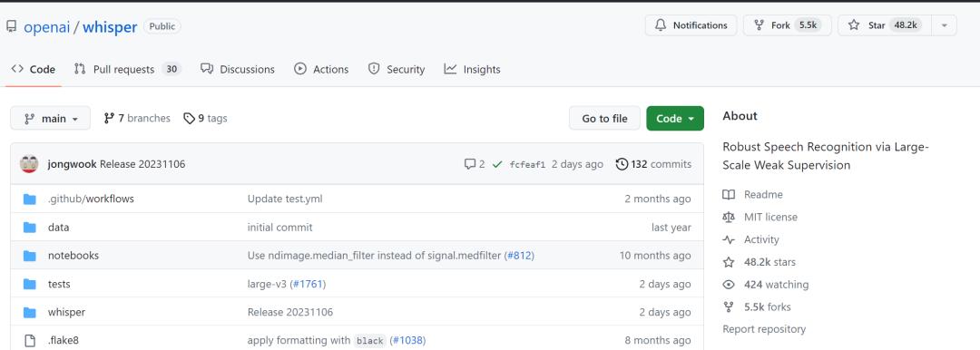View 5.5k forks in About

coord(756,306)
